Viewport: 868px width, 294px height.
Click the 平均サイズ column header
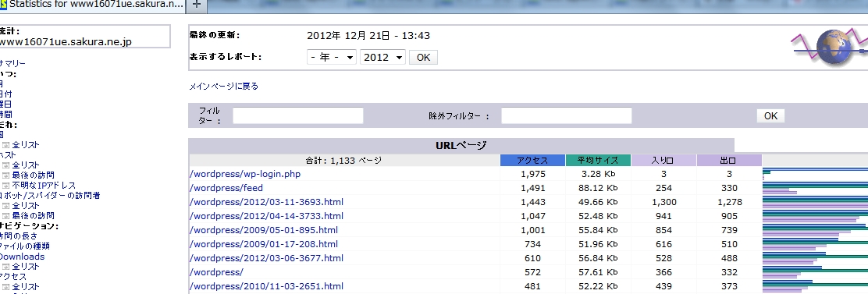(598, 161)
